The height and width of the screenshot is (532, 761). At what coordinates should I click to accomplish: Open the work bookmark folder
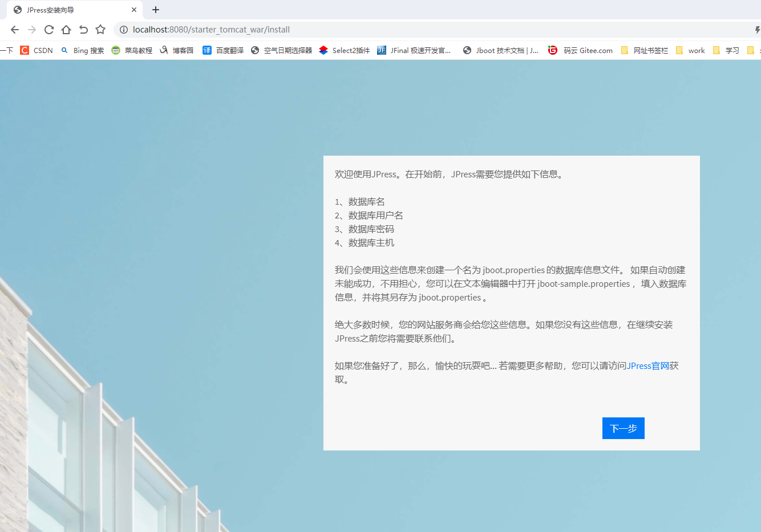coord(690,50)
